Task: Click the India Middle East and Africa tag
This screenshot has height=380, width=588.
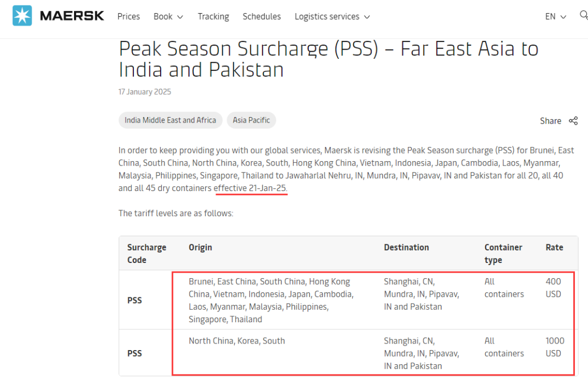Action: [x=170, y=120]
